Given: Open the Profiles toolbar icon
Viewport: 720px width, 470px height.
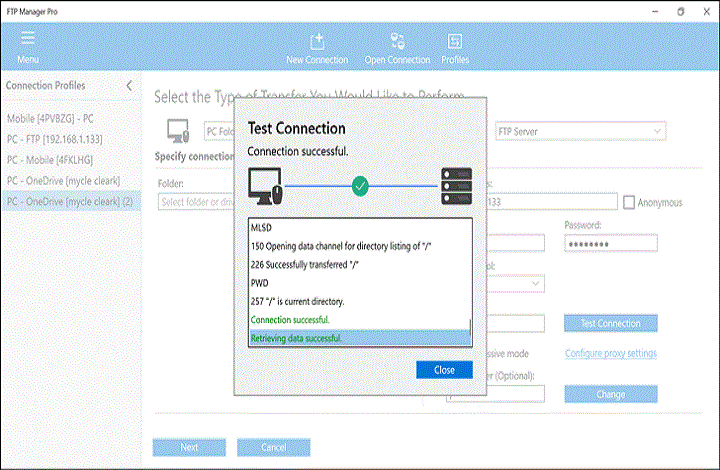Looking at the screenshot, I should point(455,42).
